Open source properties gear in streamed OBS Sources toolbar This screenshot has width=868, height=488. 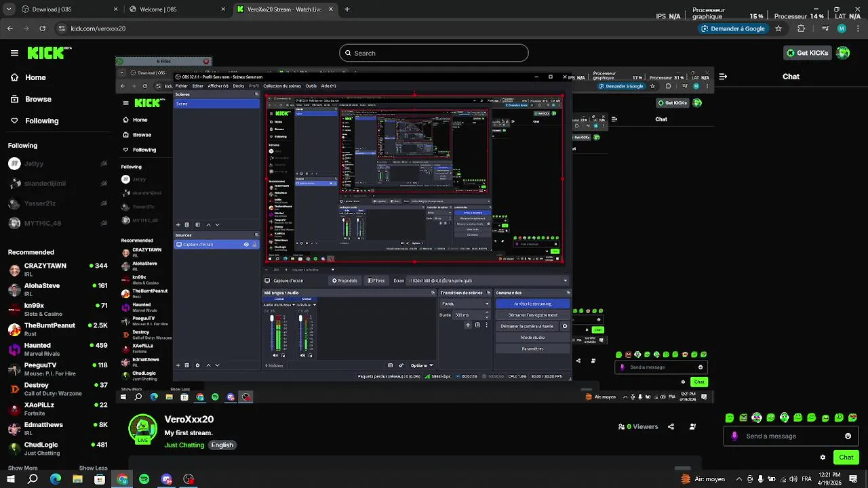pyautogui.click(x=197, y=365)
